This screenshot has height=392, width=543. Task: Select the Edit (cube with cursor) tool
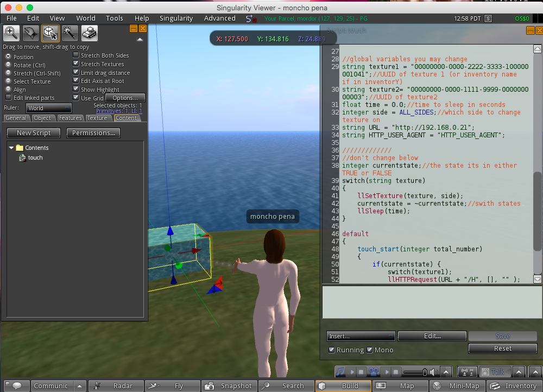[50, 33]
